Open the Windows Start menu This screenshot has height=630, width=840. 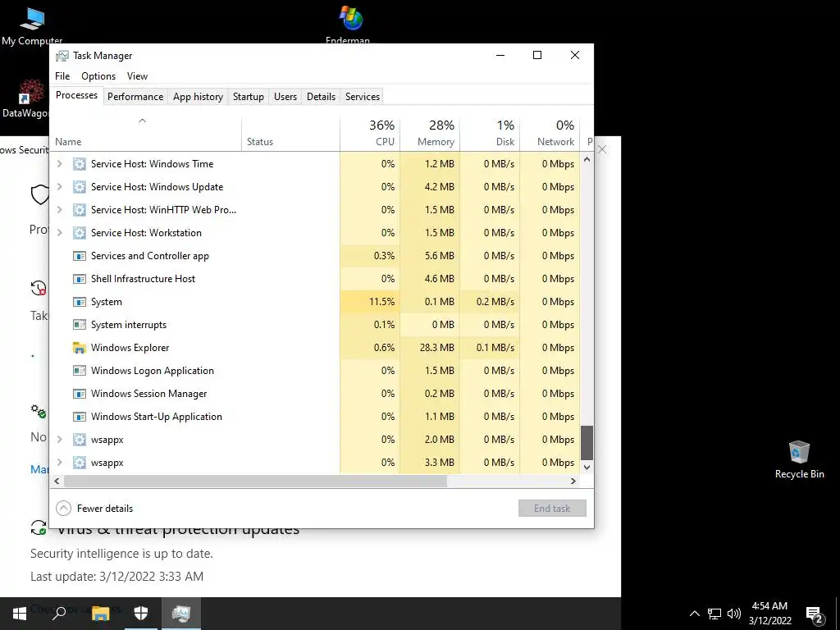[x=20, y=614]
